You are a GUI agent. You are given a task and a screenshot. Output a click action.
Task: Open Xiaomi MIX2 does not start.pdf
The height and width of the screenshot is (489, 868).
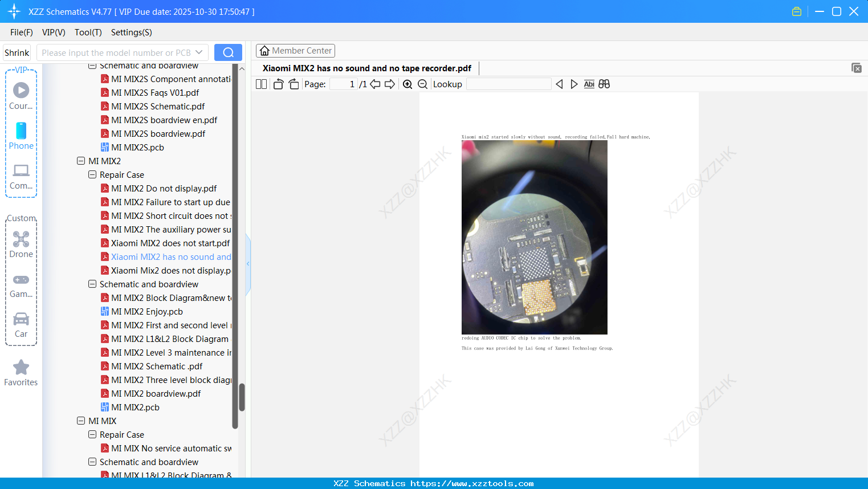click(x=170, y=243)
